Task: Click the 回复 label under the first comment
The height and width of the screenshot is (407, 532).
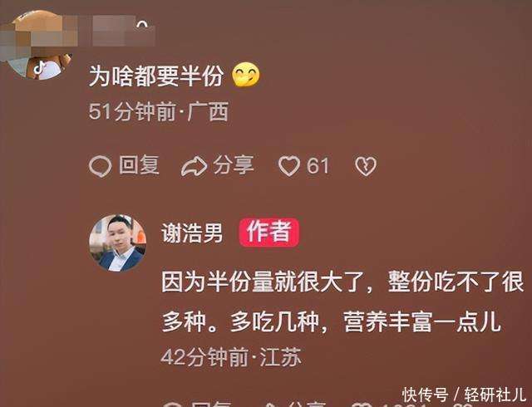Action: click(x=139, y=165)
